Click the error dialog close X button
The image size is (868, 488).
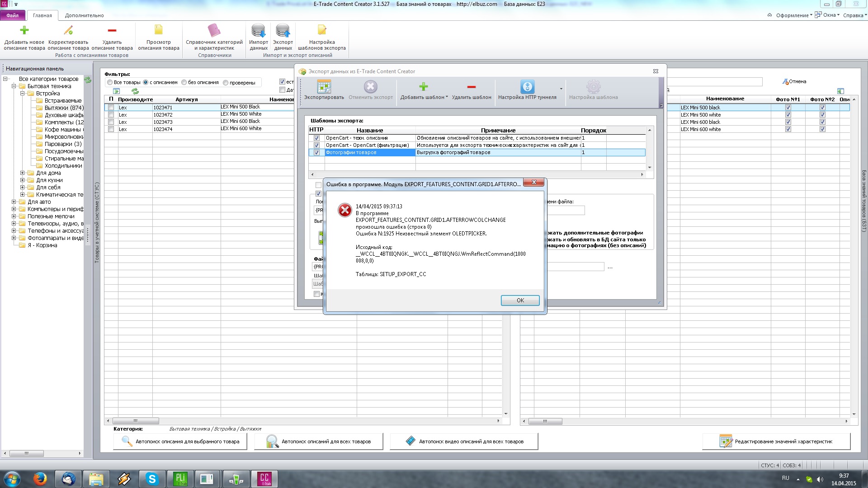[534, 182]
